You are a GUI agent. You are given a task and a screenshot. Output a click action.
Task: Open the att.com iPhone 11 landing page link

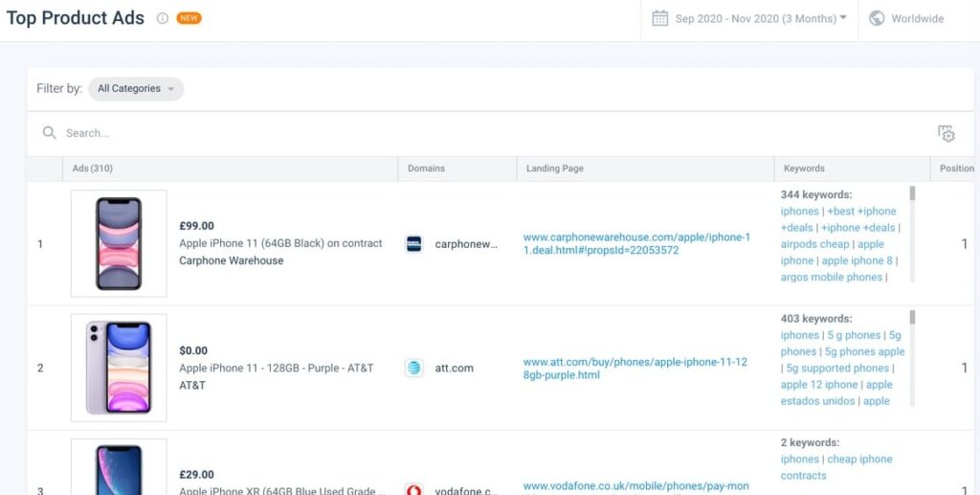[635, 368]
